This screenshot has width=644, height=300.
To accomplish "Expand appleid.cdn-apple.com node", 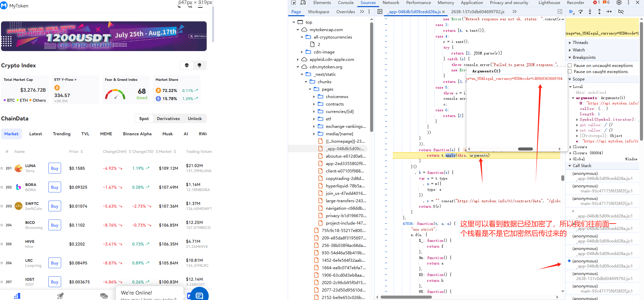I will pos(298,59).
